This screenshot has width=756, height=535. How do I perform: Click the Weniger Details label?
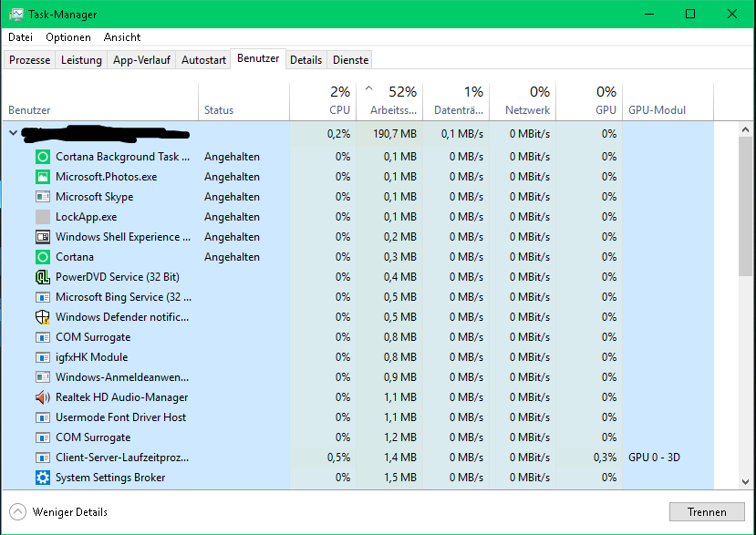70,512
